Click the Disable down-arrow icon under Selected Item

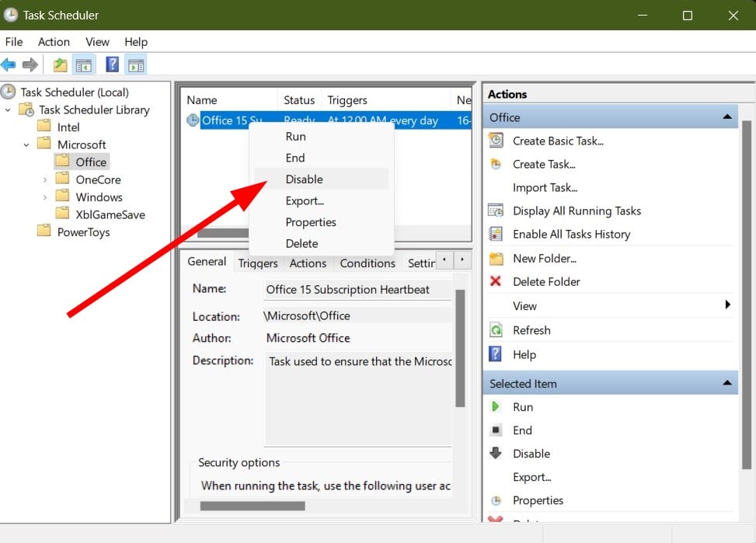click(x=496, y=454)
